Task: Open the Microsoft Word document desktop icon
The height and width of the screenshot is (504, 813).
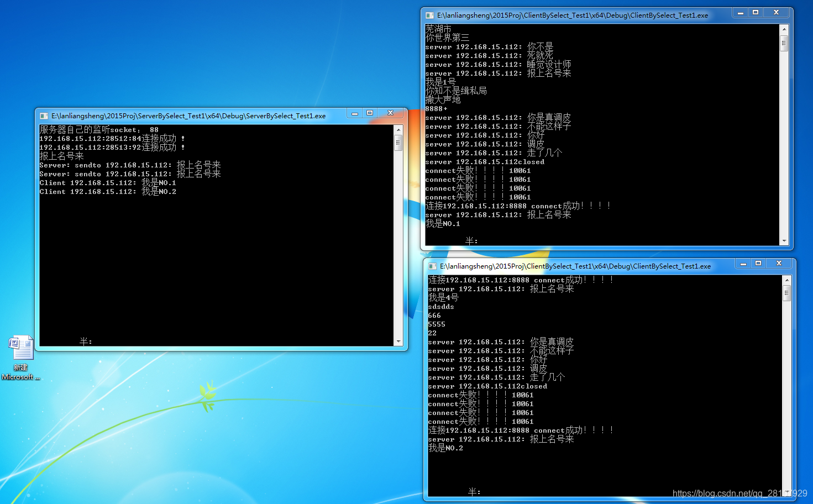Action: [21, 358]
